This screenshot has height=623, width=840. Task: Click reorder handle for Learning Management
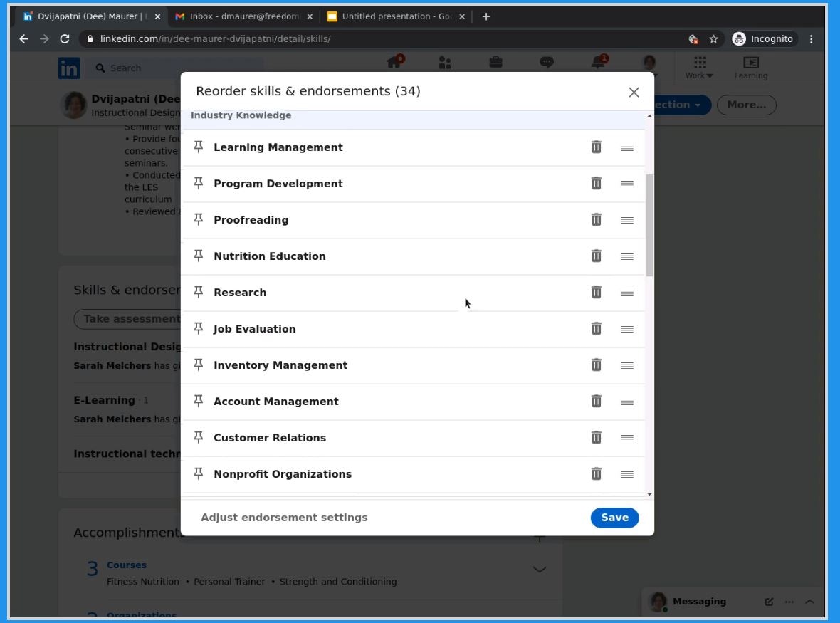tap(626, 147)
